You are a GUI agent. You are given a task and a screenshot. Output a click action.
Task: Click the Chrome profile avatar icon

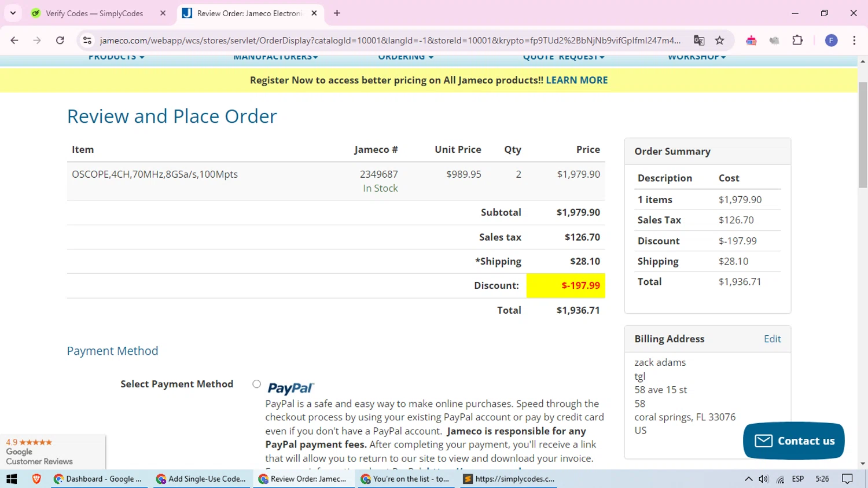(831, 40)
